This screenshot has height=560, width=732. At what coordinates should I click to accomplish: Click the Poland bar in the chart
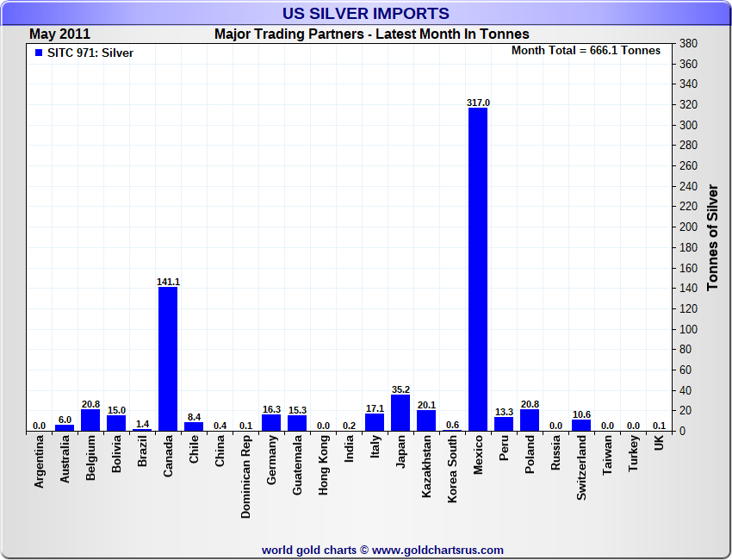pyautogui.click(x=530, y=420)
